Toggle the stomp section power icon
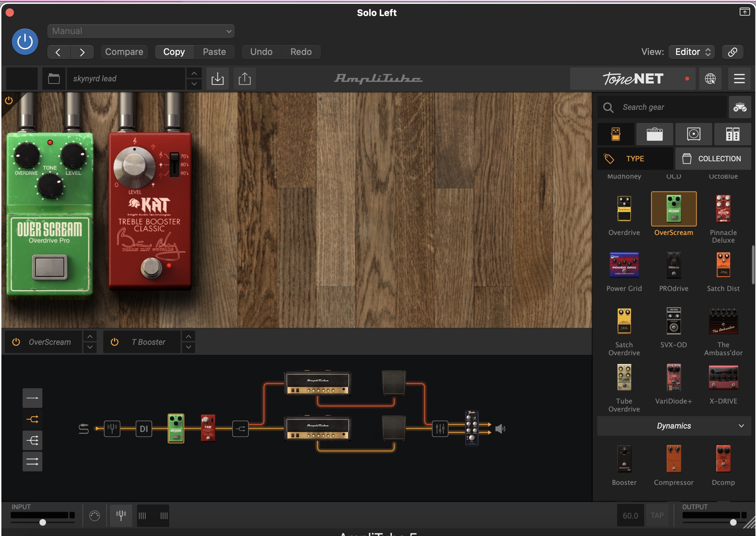This screenshot has height=536, width=756. click(x=9, y=100)
